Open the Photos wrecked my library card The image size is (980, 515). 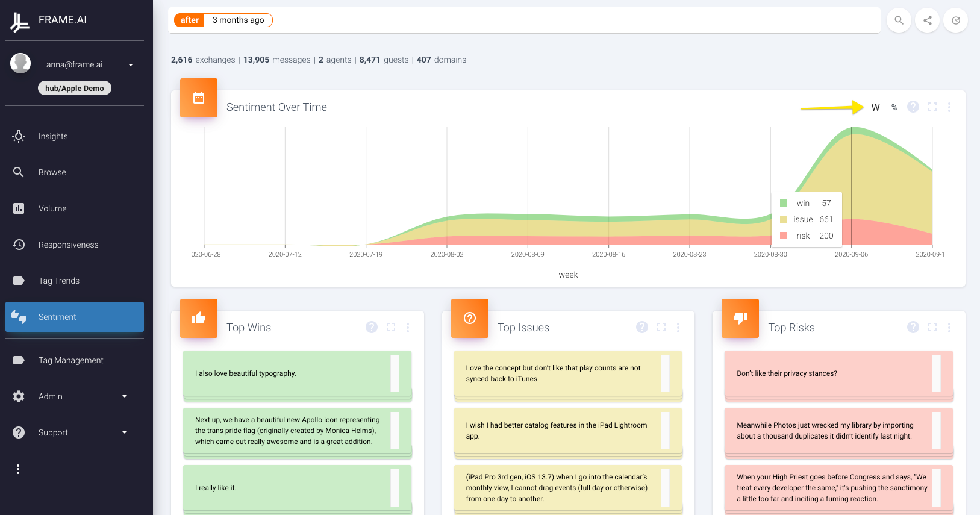pos(838,431)
